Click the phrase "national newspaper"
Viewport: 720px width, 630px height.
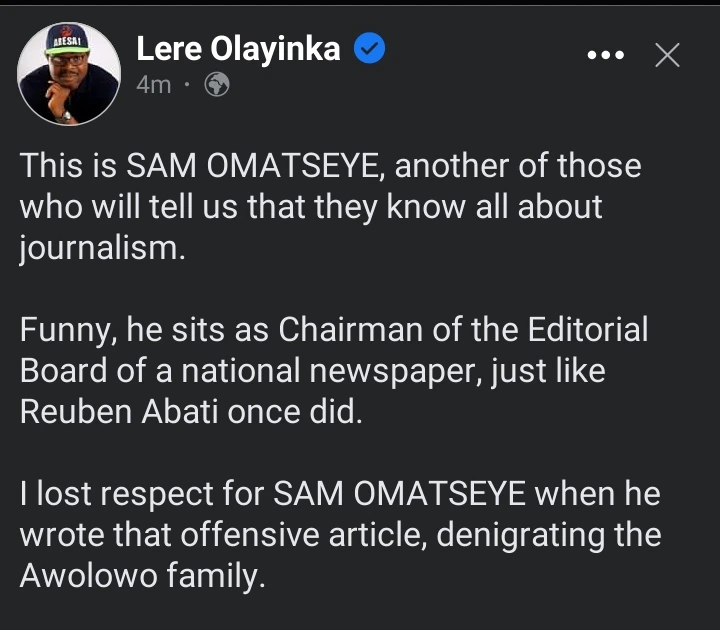(x=331, y=371)
